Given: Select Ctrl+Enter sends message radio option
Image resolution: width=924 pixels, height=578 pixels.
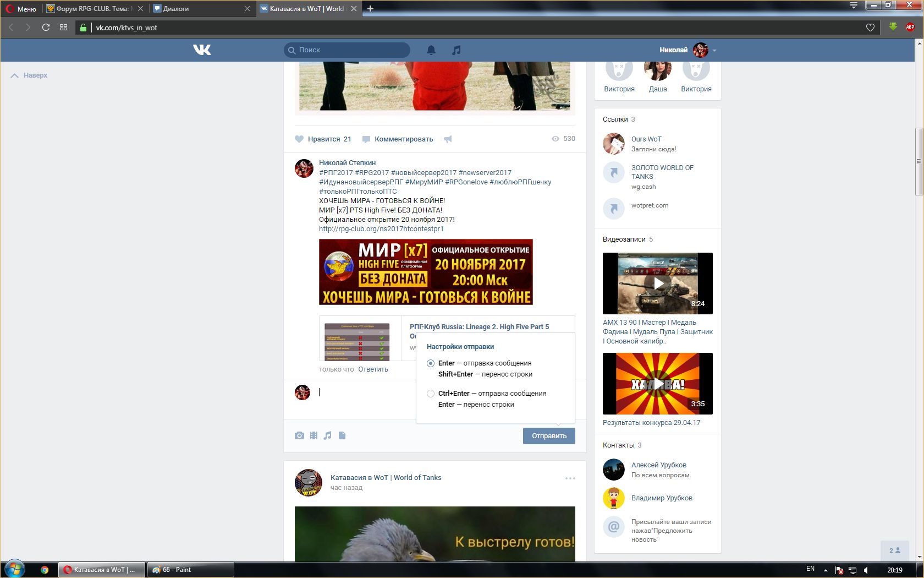Looking at the screenshot, I should pos(431,394).
